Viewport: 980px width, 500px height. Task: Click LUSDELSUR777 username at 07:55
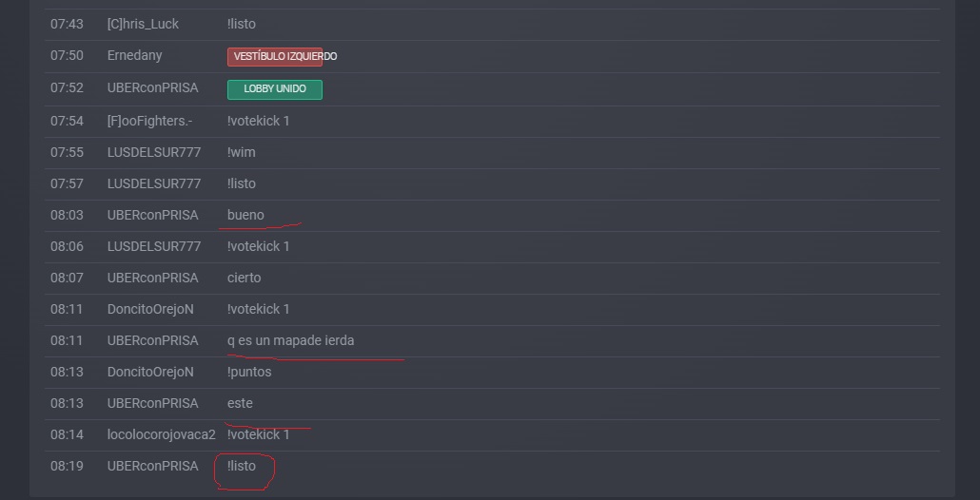pyautogui.click(x=154, y=152)
